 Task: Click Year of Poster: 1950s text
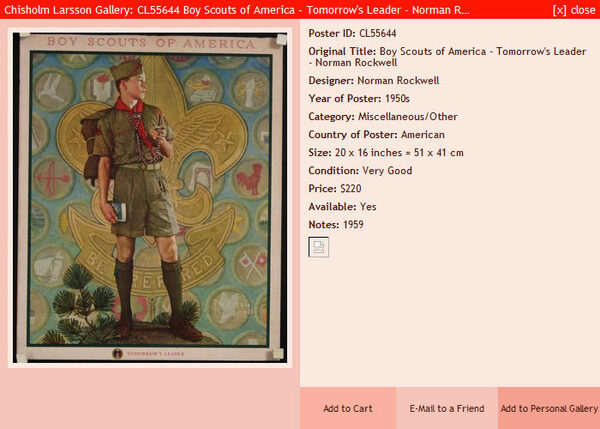click(359, 98)
